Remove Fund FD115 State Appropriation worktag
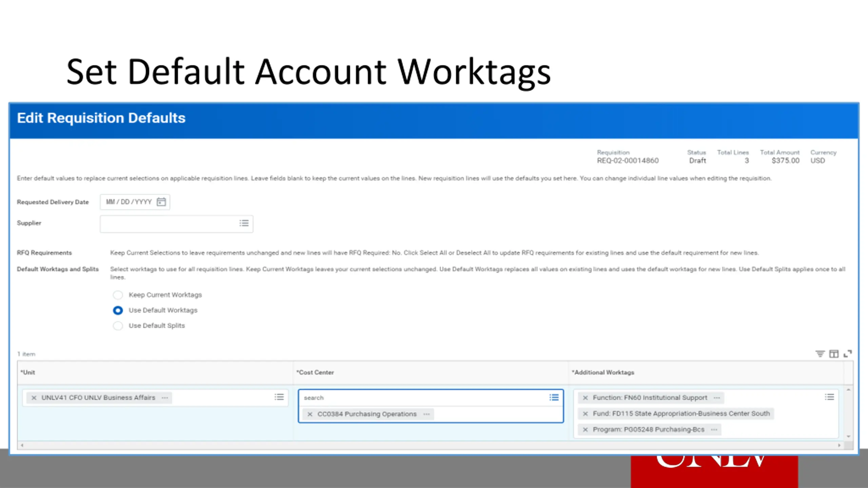The height and width of the screenshot is (488, 868). [585, 414]
